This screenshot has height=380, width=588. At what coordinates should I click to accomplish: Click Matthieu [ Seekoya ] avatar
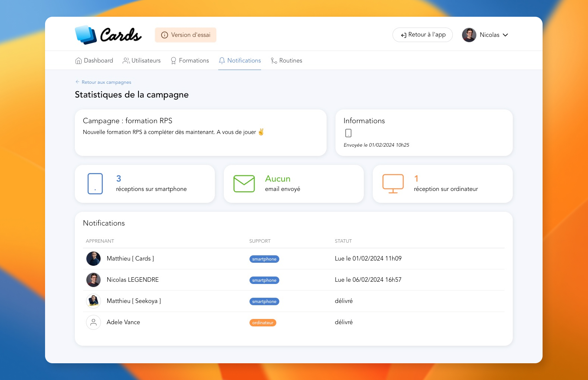click(93, 301)
